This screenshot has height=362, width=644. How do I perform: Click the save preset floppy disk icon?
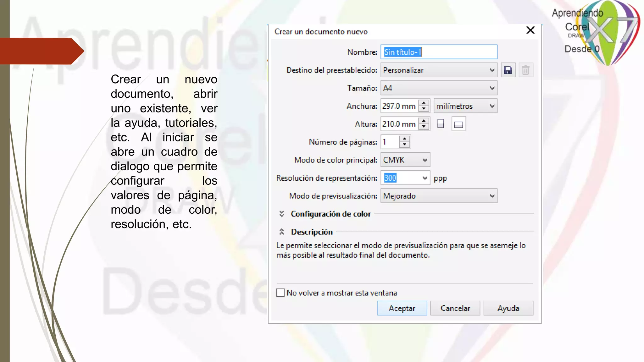(x=508, y=70)
